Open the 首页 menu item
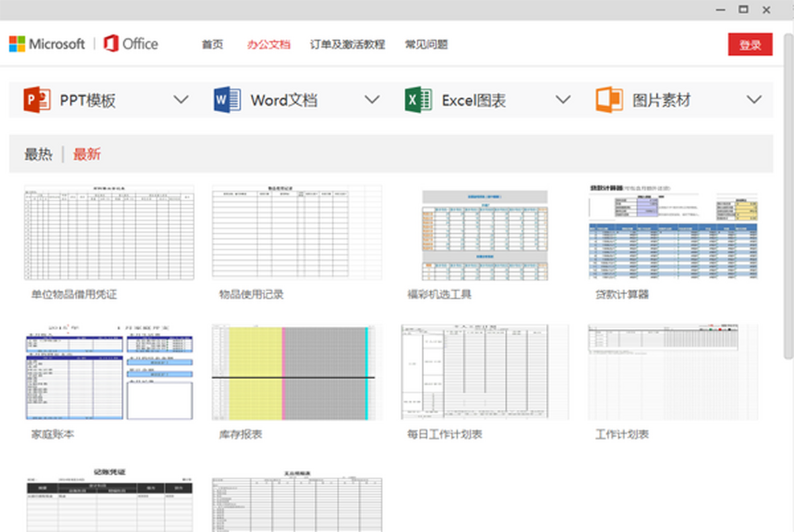The width and height of the screenshot is (794, 532). (x=211, y=44)
